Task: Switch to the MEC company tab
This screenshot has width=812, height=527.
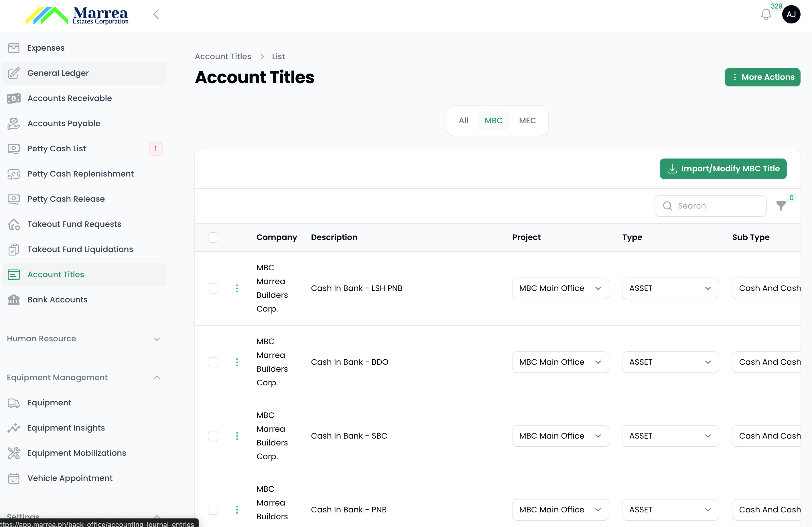Action: tap(527, 120)
